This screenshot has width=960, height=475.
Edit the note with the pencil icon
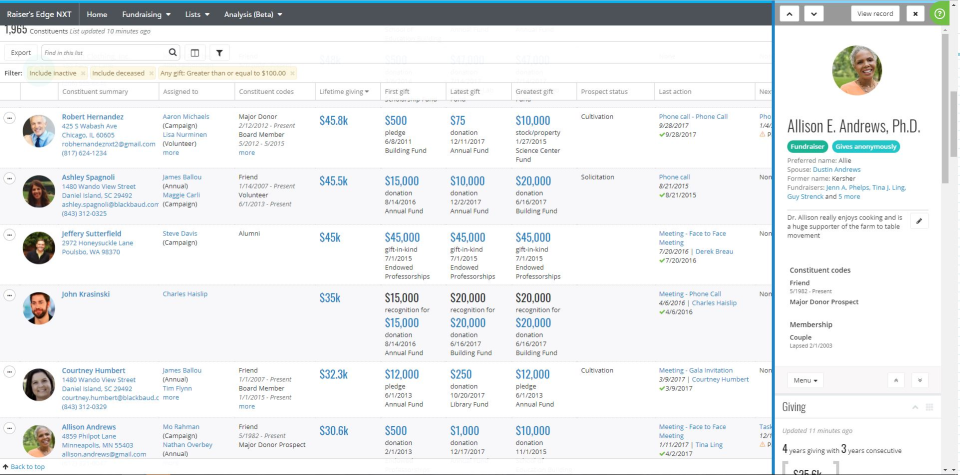pyautogui.click(x=919, y=221)
